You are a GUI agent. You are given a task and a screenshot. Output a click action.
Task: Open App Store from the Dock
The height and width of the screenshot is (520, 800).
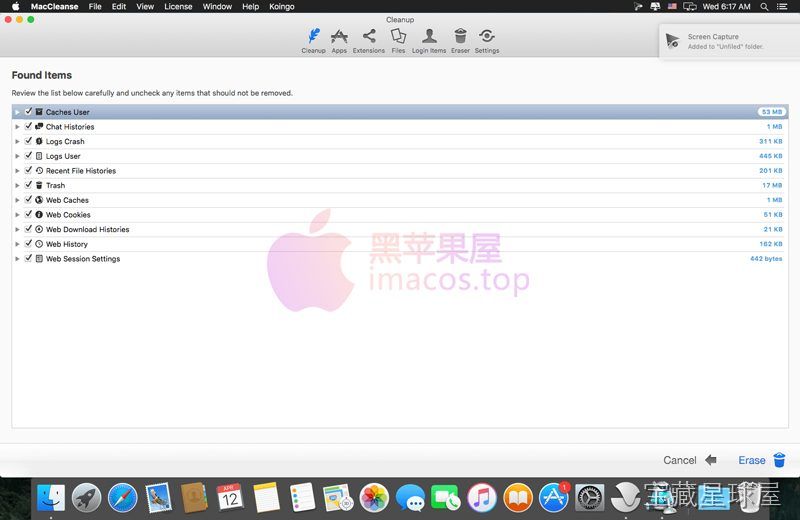pyautogui.click(x=554, y=498)
